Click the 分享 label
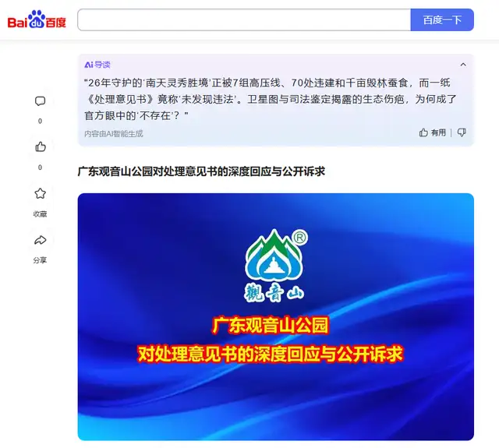Viewport: 499px width, 448px height. pyautogui.click(x=40, y=260)
